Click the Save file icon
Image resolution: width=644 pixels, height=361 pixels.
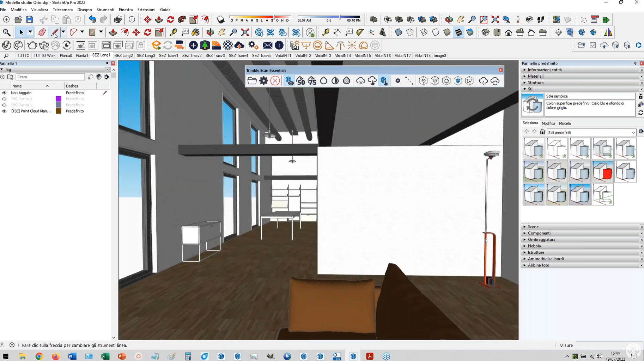pyautogui.click(x=30, y=20)
